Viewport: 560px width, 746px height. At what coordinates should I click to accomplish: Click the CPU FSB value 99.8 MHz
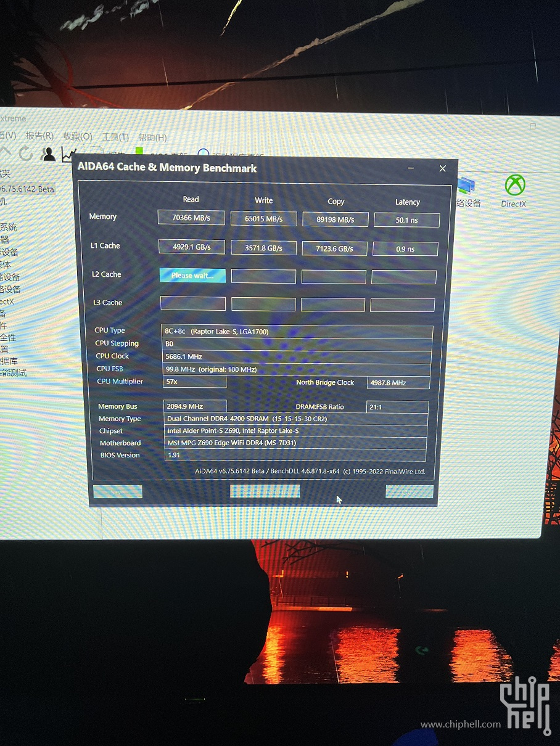(x=297, y=369)
